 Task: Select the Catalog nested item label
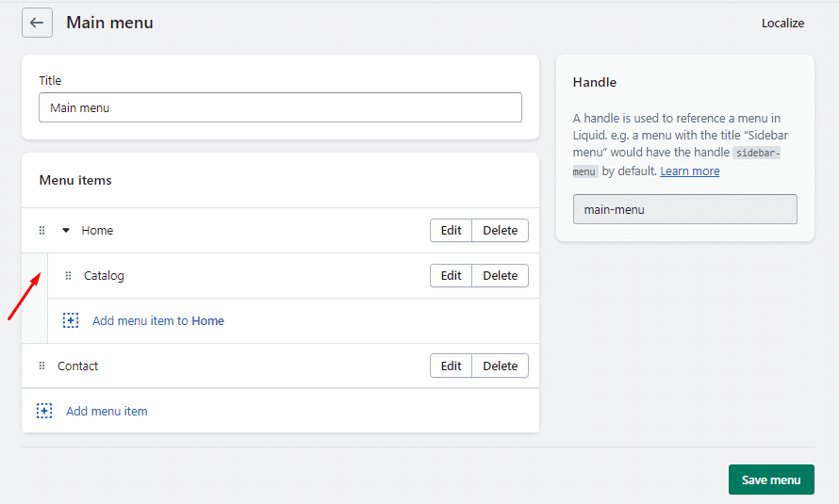pyautogui.click(x=104, y=276)
